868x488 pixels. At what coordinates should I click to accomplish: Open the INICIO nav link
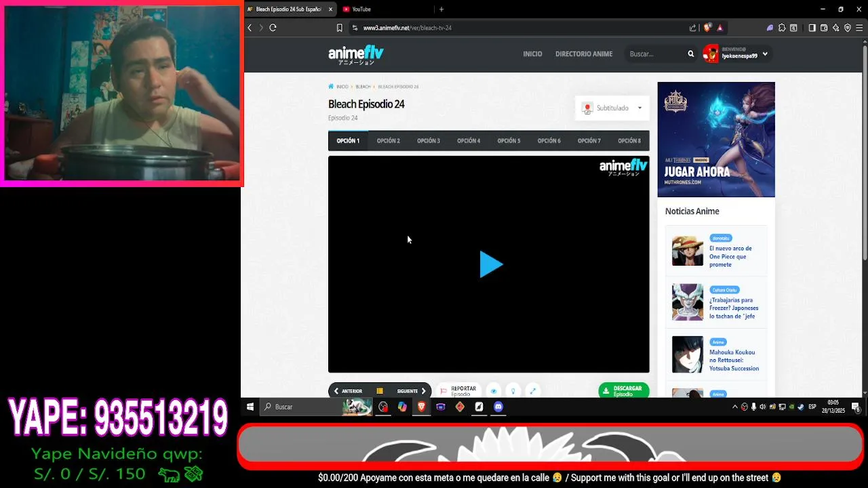pyautogui.click(x=532, y=54)
